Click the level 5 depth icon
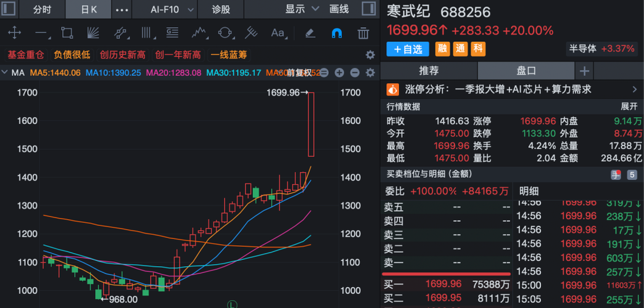This screenshot has width=644, height=308. (x=632, y=175)
